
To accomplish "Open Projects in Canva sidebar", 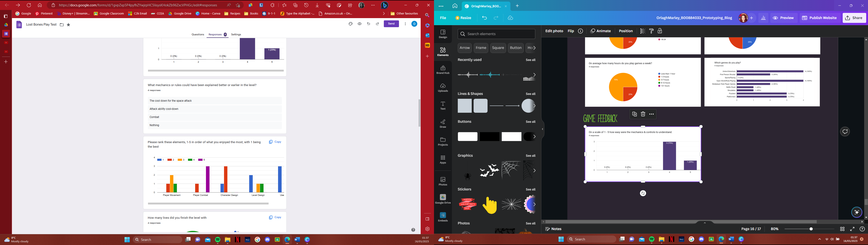I will [x=443, y=142].
